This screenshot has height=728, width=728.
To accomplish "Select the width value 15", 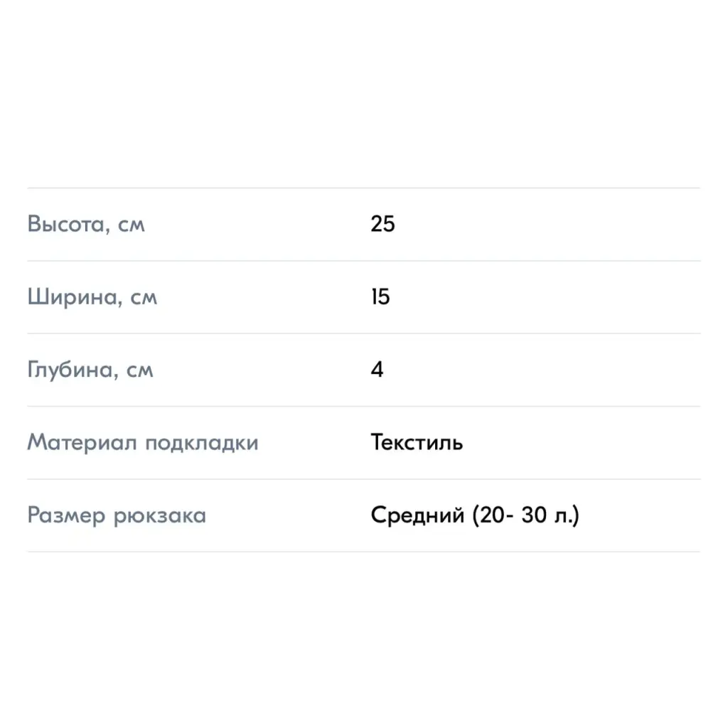I will [380, 296].
